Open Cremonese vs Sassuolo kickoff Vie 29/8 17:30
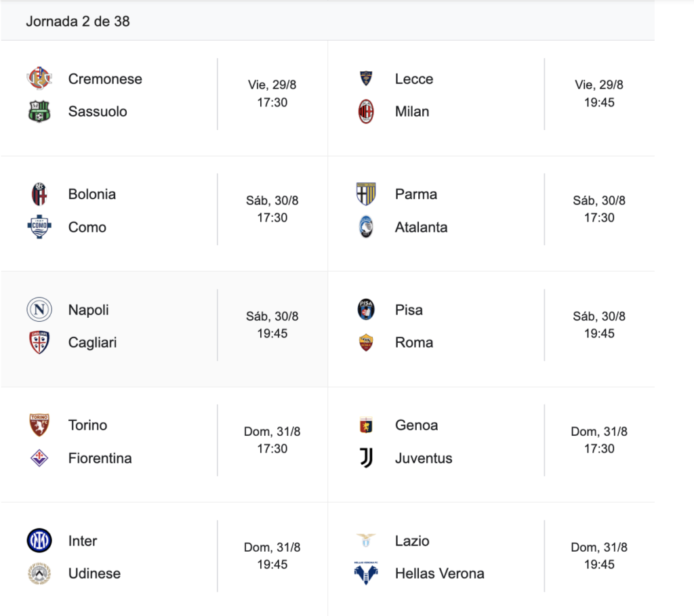Viewport: 694px width, 616px height. coord(272,94)
